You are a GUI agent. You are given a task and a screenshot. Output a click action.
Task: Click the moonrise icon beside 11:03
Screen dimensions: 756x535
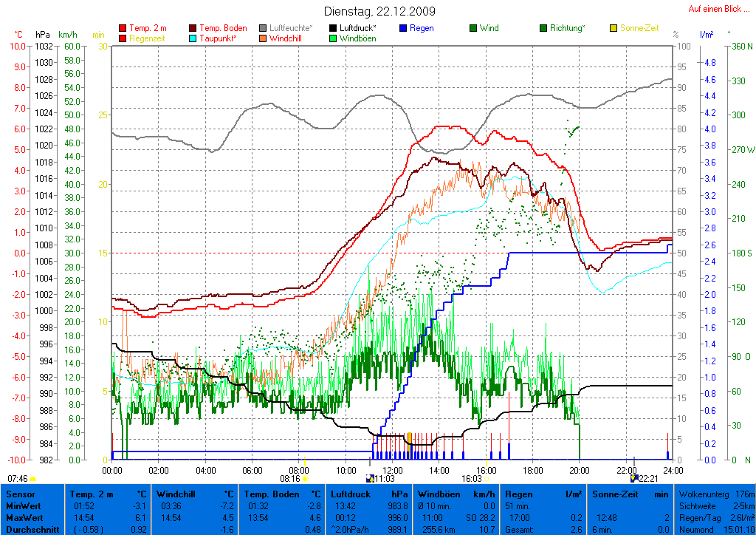[371, 479]
